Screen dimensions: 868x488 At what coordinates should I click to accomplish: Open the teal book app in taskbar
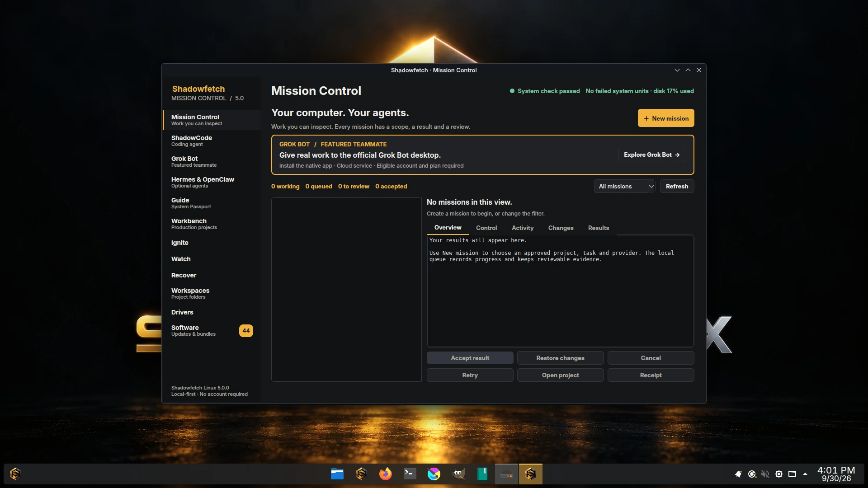(482, 474)
